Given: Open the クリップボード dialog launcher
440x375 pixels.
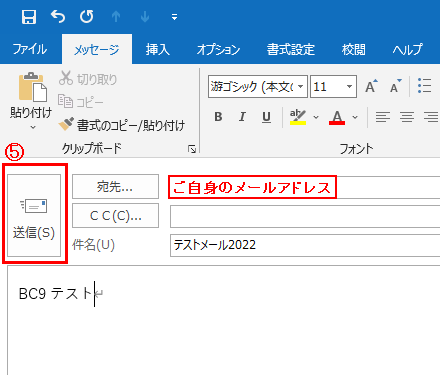Looking at the screenshot, I should [x=192, y=149].
